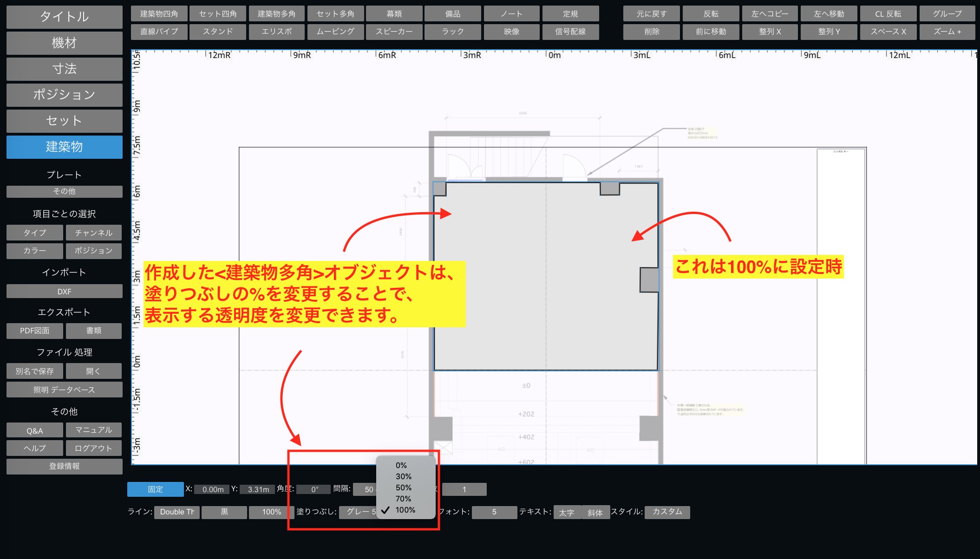Select by タイプ

click(x=35, y=233)
